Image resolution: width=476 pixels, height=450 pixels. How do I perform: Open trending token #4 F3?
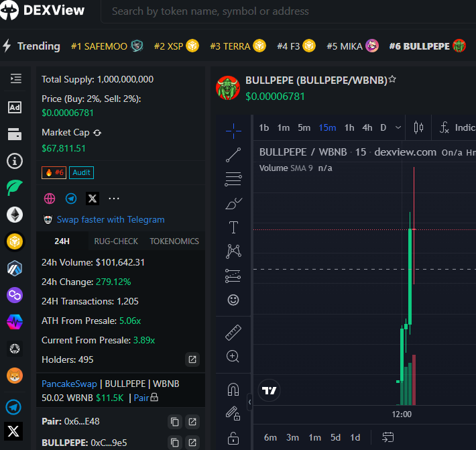point(296,46)
